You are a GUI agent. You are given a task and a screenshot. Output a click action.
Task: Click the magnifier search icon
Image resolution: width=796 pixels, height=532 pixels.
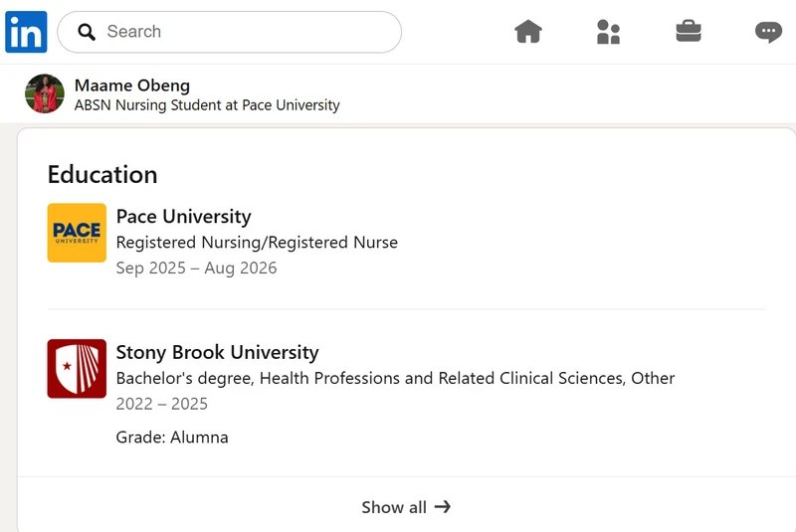[x=87, y=32]
